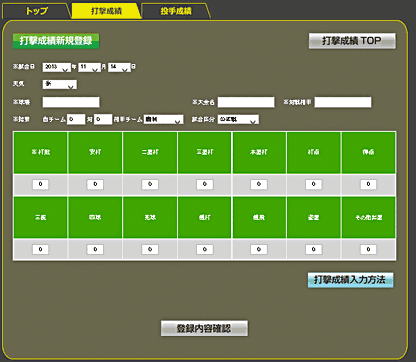The image size is (416, 362).
Task: Click the 大会名 tournament name field
Action: [246, 102]
